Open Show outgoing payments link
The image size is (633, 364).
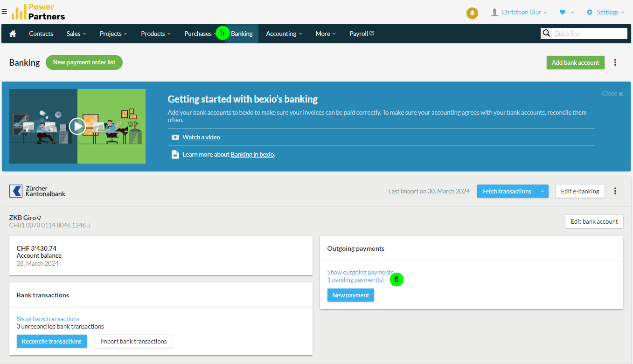pyautogui.click(x=360, y=272)
